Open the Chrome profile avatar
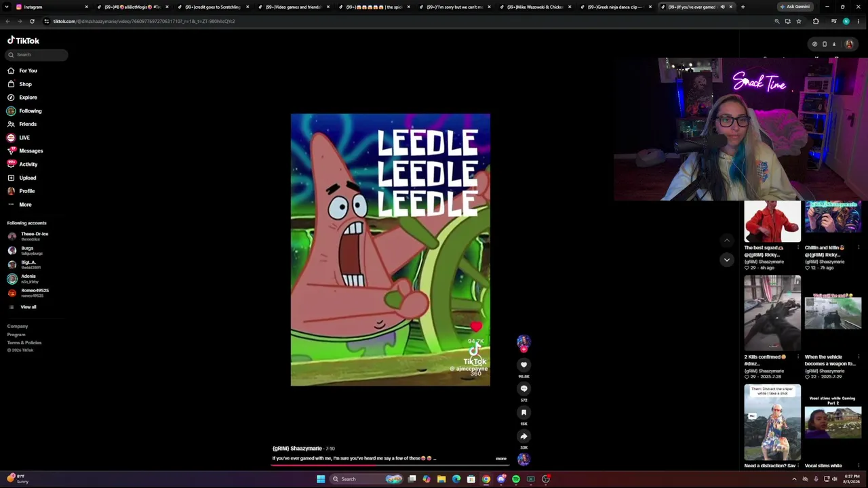 click(x=846, y=21)
